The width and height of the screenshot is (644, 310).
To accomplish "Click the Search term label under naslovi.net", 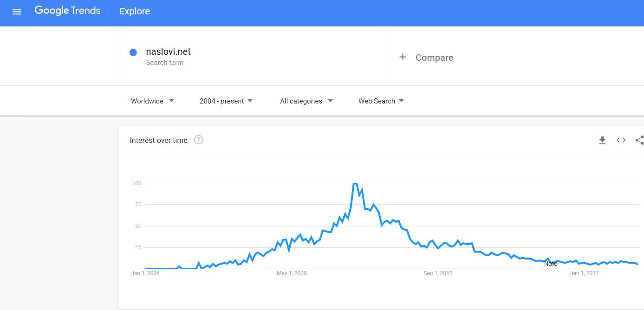I will (164, 63).
